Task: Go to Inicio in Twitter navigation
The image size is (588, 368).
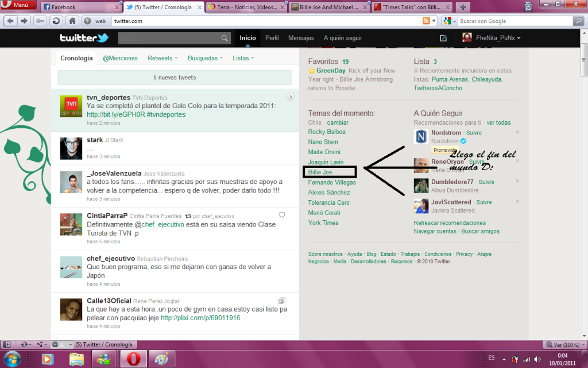Action: coord(247,38)
